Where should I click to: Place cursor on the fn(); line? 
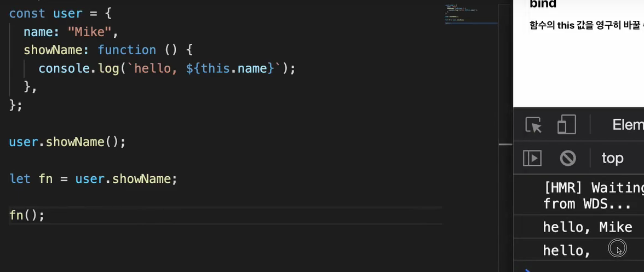(x=26, y=215)
